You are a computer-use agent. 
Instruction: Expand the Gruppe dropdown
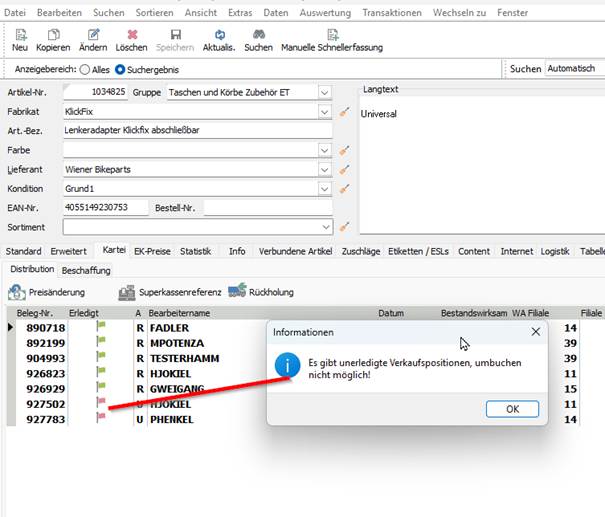324,93
